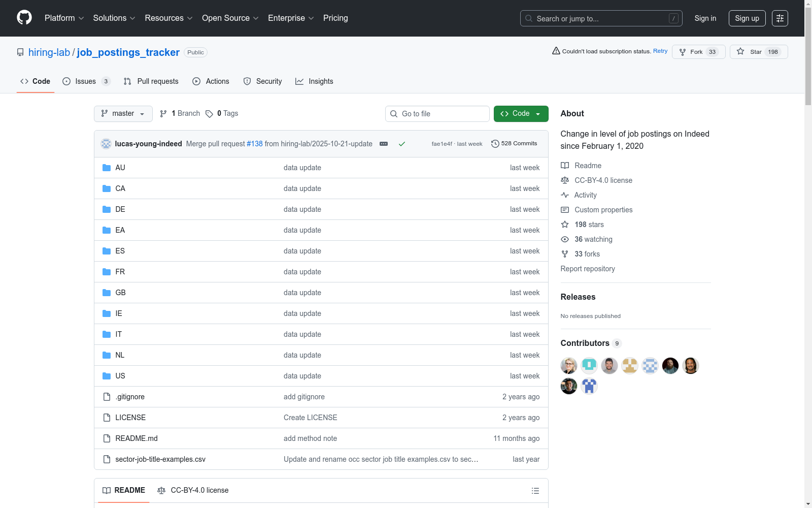Image resolution: width=812 pixels, height=508 pixels.
Task: Click the branch icon beside 1 Branch
Action: click(x=163, y=114)
